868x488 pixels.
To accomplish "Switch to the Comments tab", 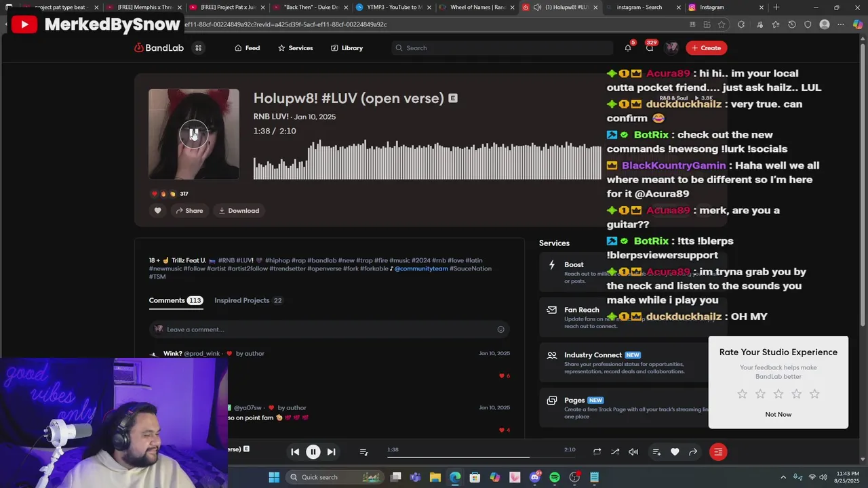I will coord(176,300).
